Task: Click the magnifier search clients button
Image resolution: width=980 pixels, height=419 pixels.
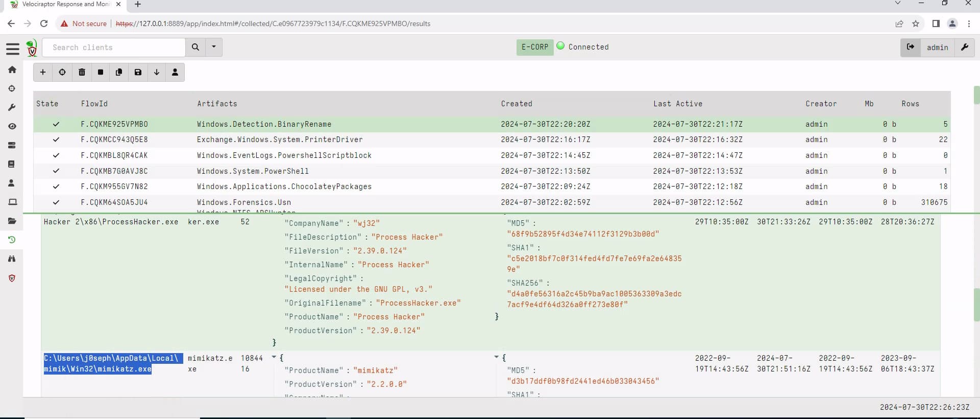Action: click(195, 47)
